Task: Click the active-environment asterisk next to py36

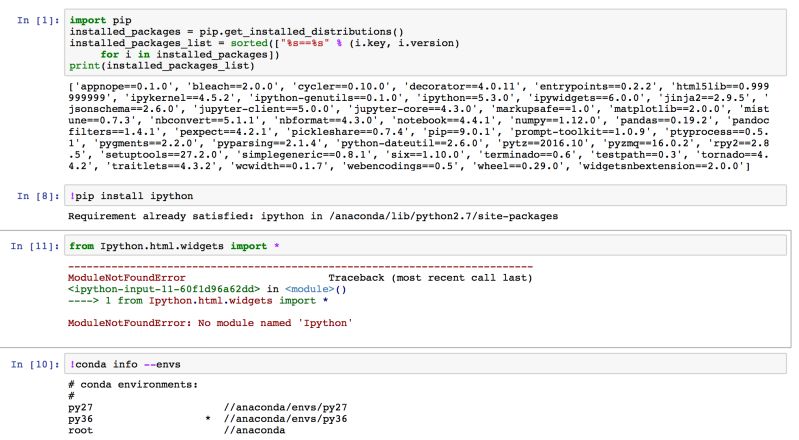Action: point(208,419)
